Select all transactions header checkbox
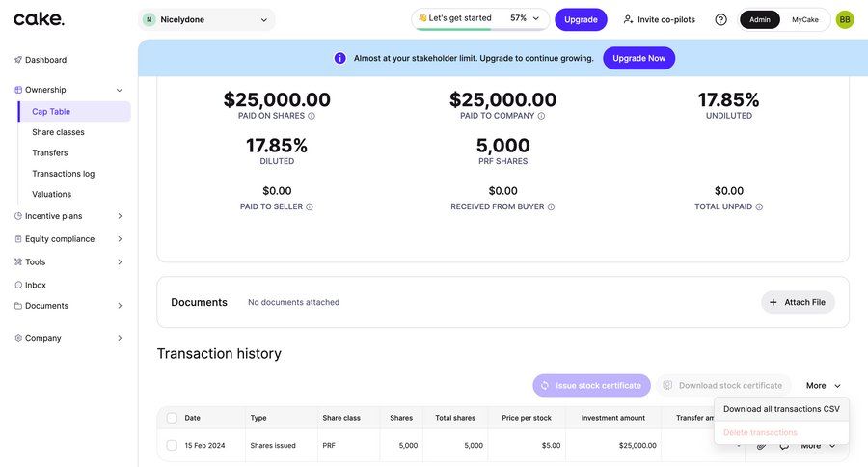The height and width of the screenshot is (467, 868). (x=172, y=418)
